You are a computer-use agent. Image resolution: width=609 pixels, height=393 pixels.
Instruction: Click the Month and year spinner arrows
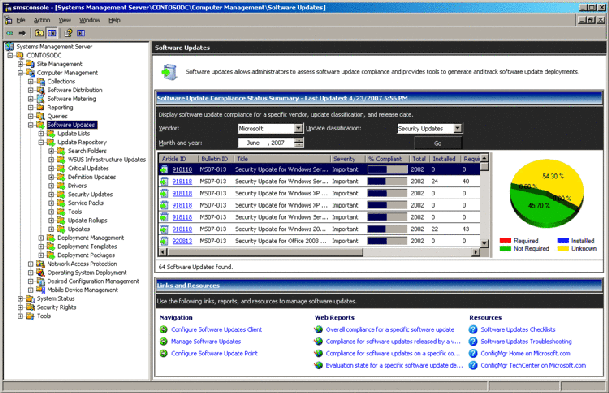pos(299,143)
